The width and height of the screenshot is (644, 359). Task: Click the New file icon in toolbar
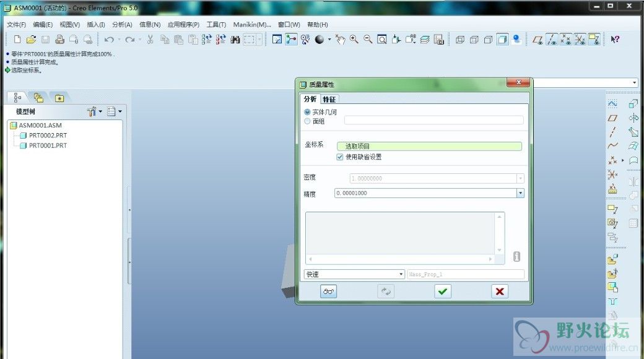coord(17,40)
